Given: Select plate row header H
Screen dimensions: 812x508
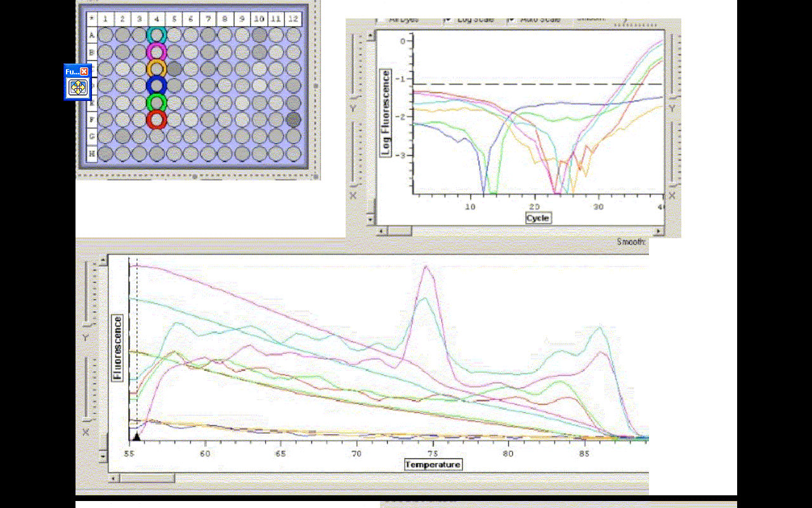Looking at the screenshot, I should 92,153.
